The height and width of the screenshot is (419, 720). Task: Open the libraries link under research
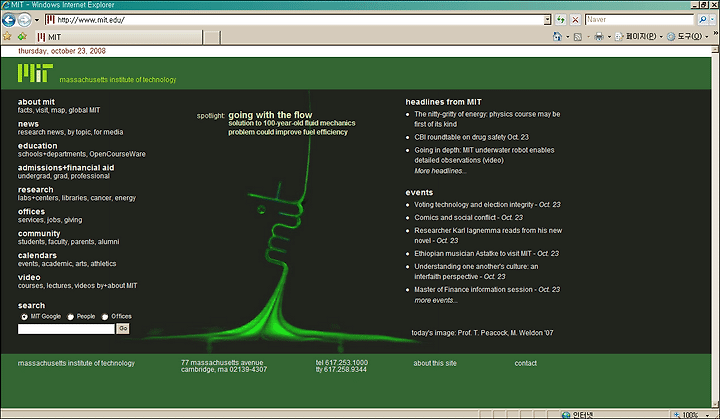74,198
